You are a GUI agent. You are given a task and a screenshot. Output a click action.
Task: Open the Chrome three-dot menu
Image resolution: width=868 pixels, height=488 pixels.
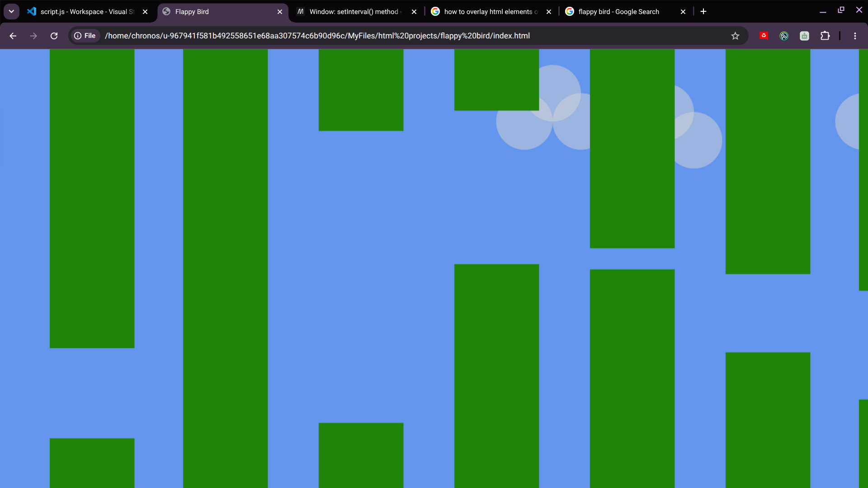point(855,36)
